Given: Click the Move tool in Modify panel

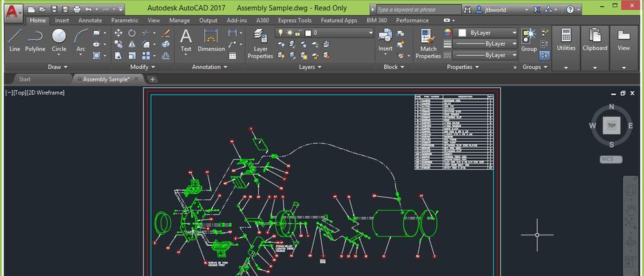Looking at the screenshot, I should click(x=118, y=33).
